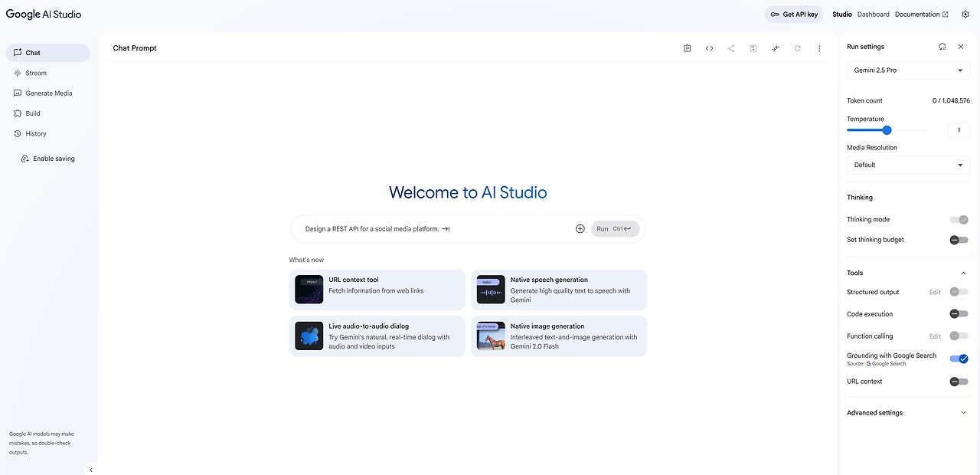Image resolution: width=980 pixels, height=475 pixels.
Task: Open the settings gear icon
Action: tap(965, 15)
